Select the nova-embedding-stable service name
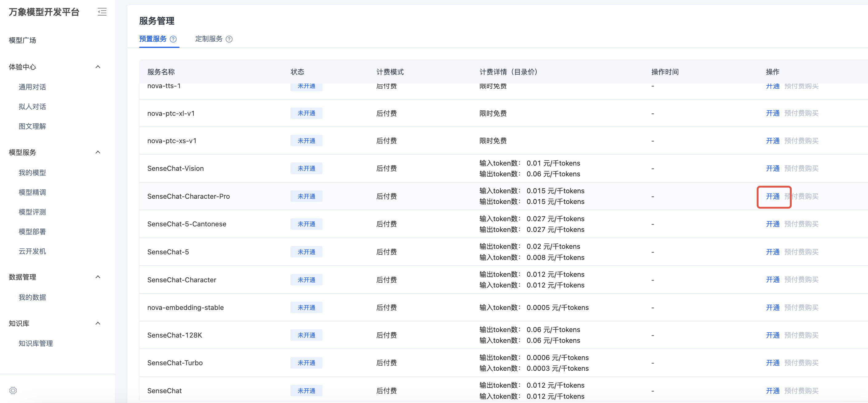Screen dimensions: 868x403 185,307
